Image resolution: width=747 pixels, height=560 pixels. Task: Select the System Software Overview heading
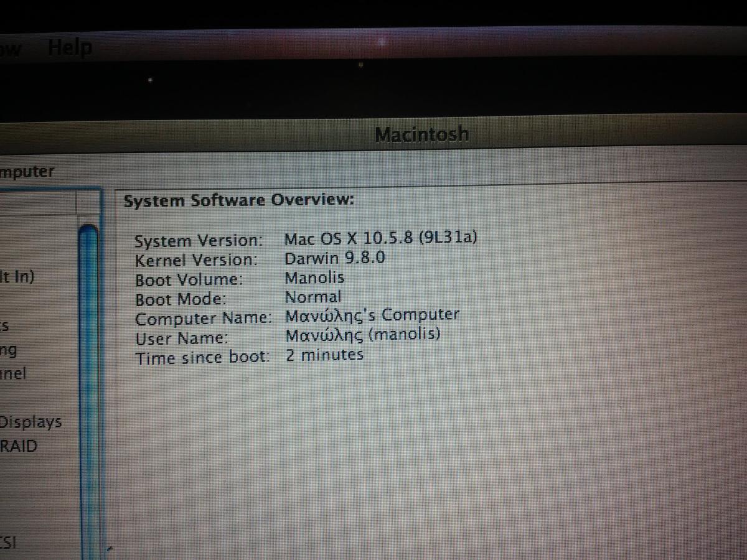click(x=238, y=201)
